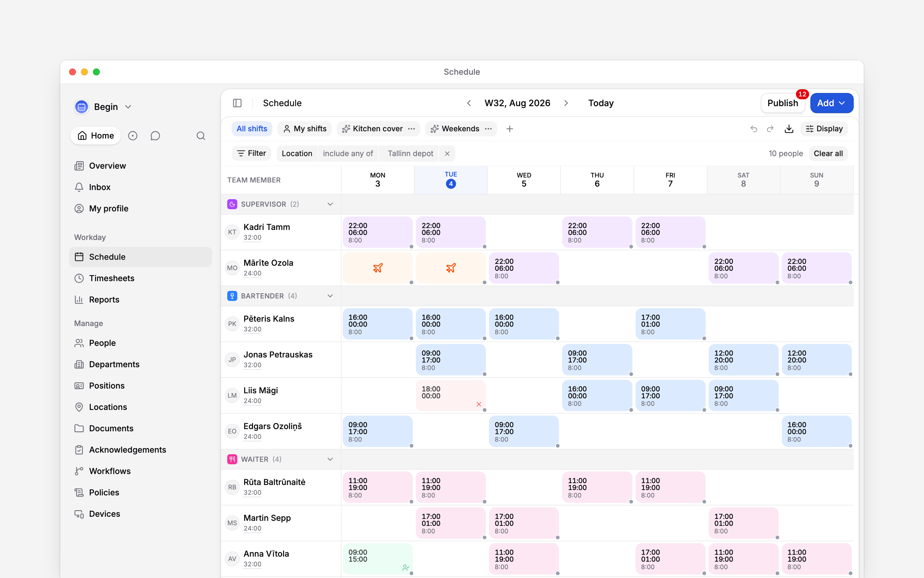
Task: Open Inbox in the sidebar
Action: tap(141, 187)
